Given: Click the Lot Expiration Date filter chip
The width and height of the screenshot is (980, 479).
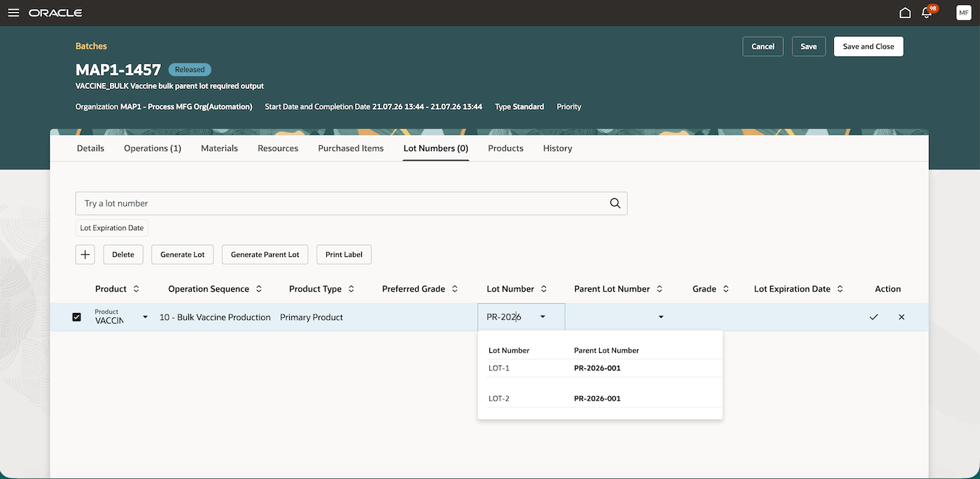Looking at the screenshot, I should (112, 228).
